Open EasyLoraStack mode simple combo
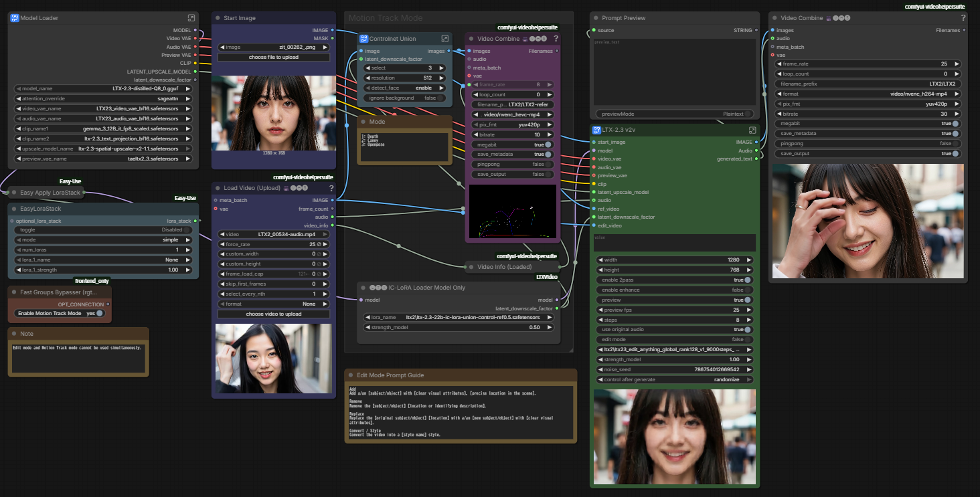Image resolution: width=980 pixels, height=497 pixels. [103, 239]
